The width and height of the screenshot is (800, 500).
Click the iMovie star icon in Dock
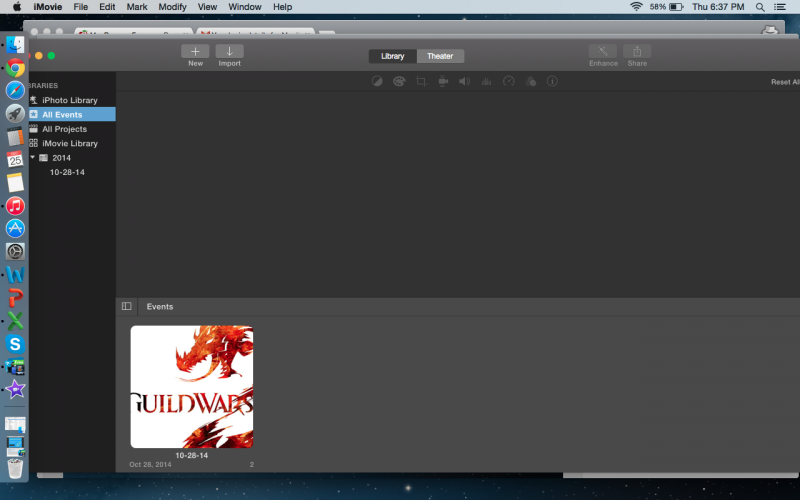(15, 390)
